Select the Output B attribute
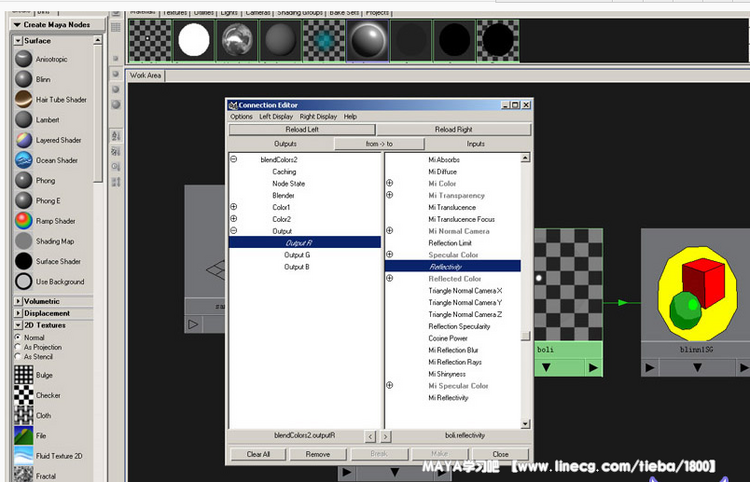The width and height of the screenshot is (750, 482). pos(297,267)
